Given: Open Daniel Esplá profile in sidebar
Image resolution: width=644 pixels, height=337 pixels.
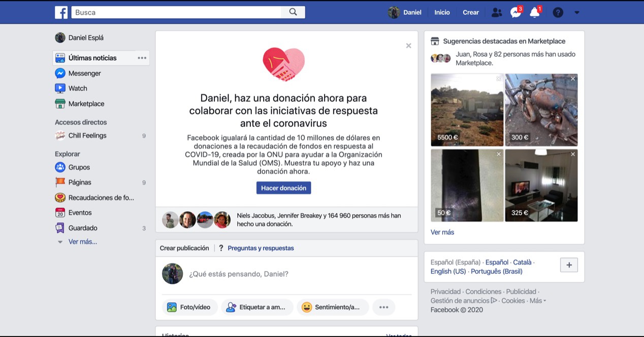Looking at the screenshot, I should [x=79, y=38].
